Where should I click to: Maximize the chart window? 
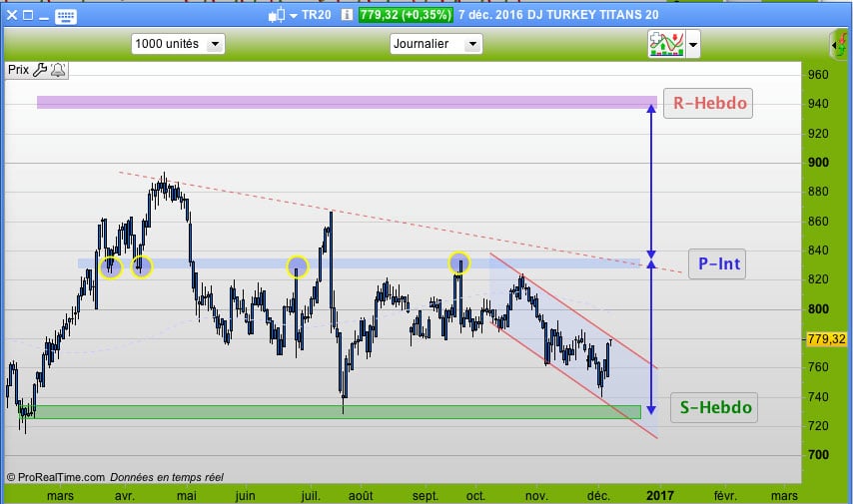tap(28, 16)
